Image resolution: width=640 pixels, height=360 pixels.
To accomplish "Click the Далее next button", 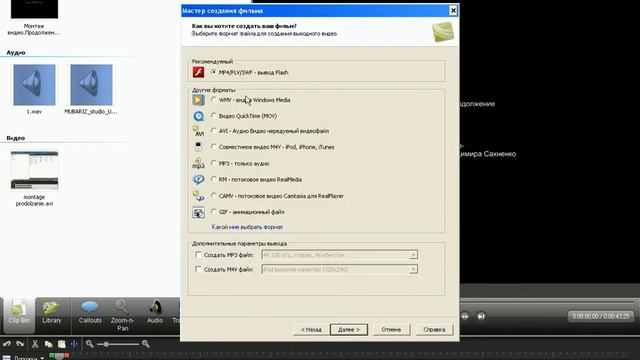I will 349,329.
